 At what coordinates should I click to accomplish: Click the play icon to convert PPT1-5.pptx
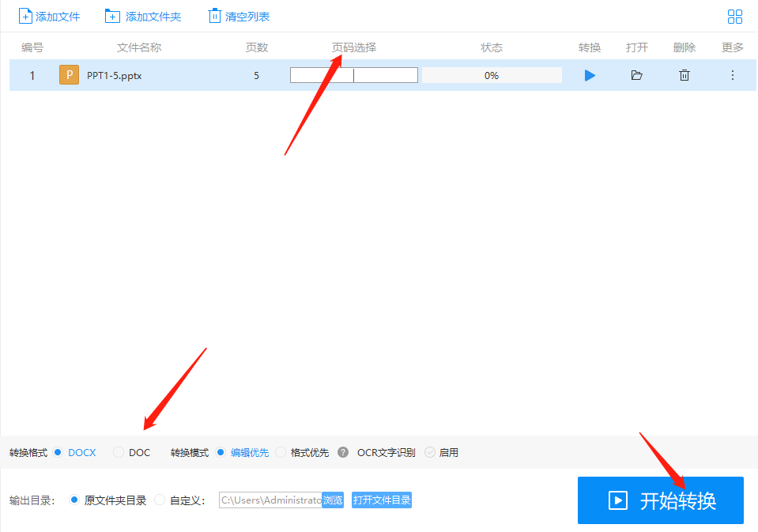pos(589,75)
